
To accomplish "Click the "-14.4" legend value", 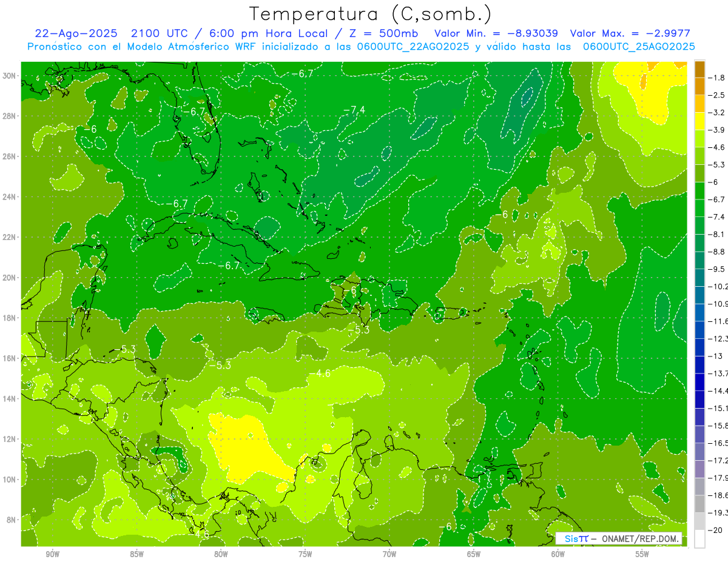I will click(718, 390).
